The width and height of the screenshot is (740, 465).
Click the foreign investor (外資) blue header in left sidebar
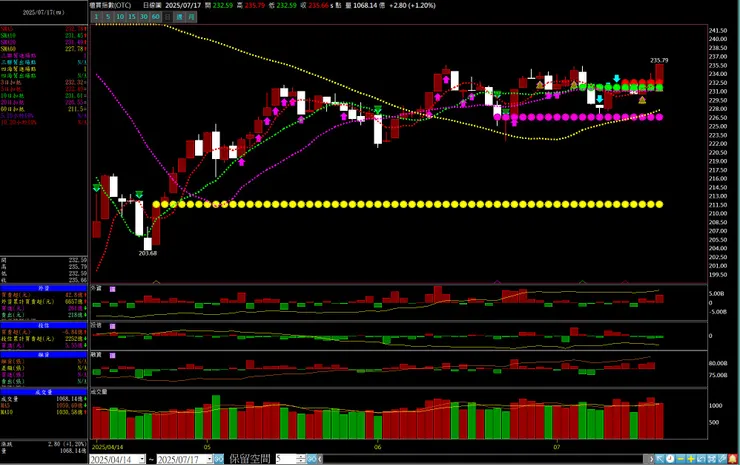pos(43,287)
